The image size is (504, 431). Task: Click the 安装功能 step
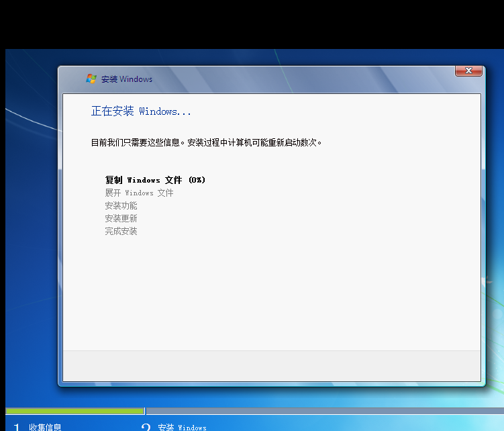pyautogui.click(x=121, y=205)
